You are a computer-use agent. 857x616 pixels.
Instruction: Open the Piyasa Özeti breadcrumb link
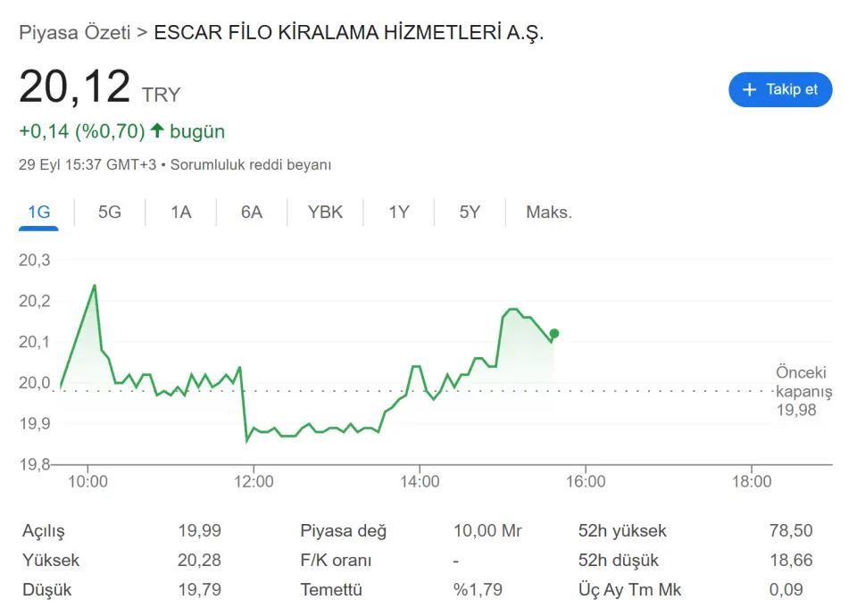click(75, 32)
